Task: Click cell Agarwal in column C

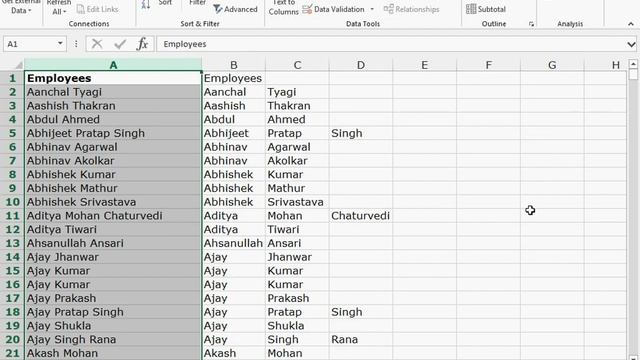Action: click(297, 147)
